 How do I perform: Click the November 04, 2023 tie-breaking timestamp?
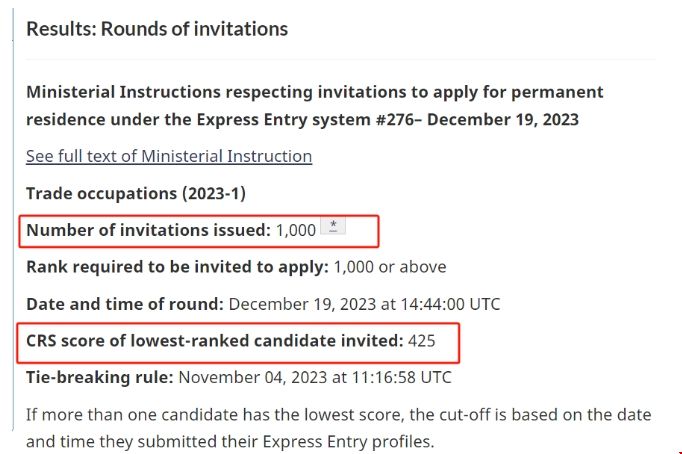coord(314,378)
